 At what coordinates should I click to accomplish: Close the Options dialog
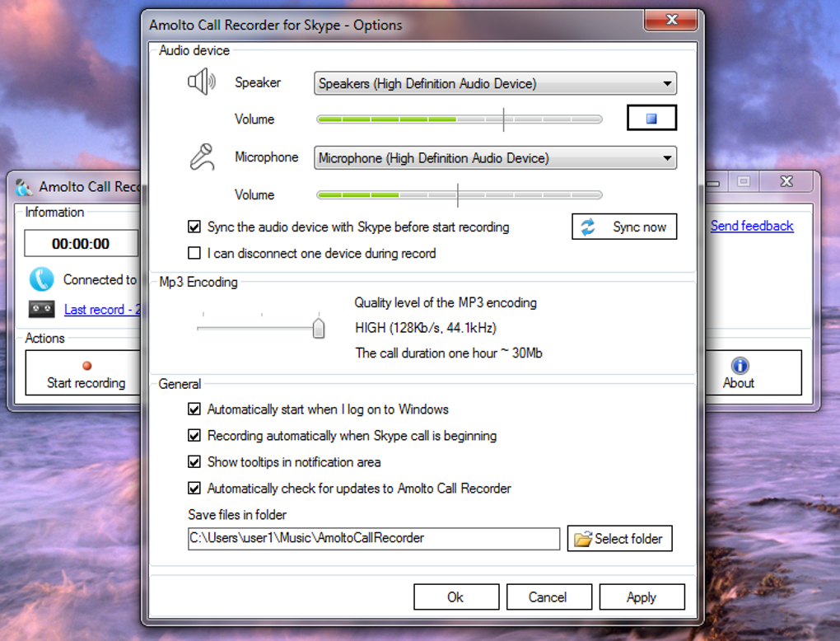671,20
